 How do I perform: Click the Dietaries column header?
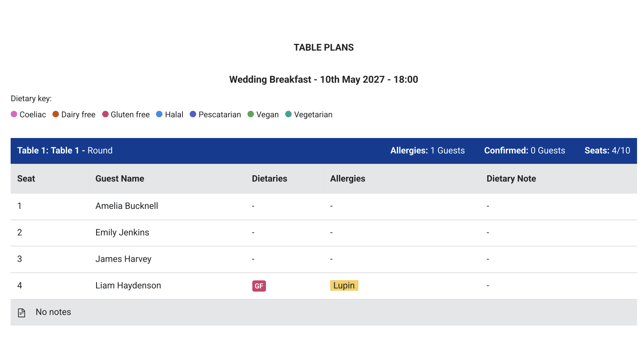(x=270, y=179)
